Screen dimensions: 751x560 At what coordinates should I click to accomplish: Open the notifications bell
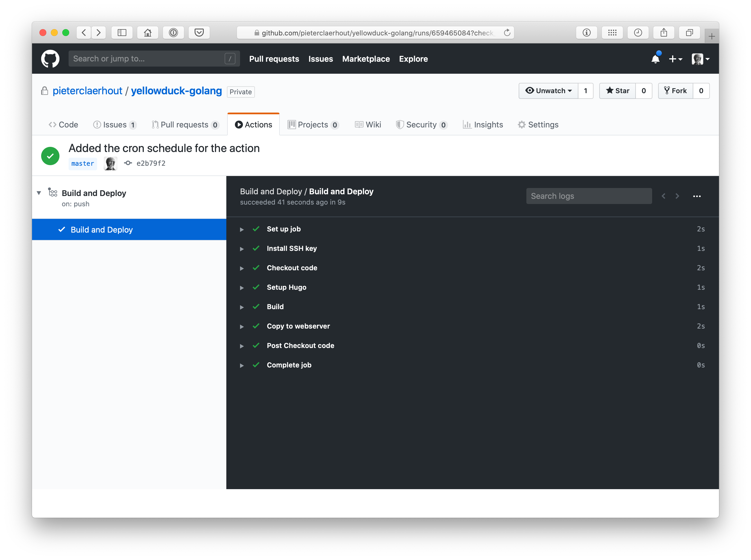tap(655, 59)
